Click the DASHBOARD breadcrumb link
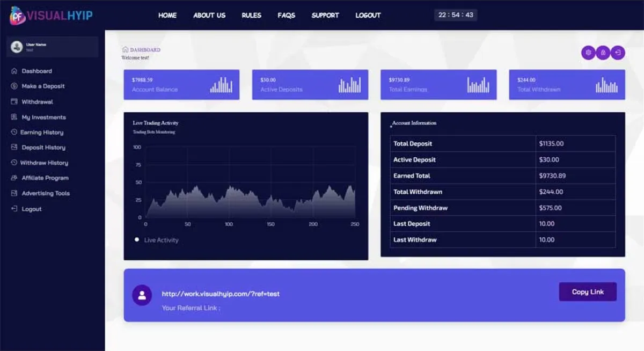Image resolution: width=644 pixels, height=351 pixels. point(145,49)
